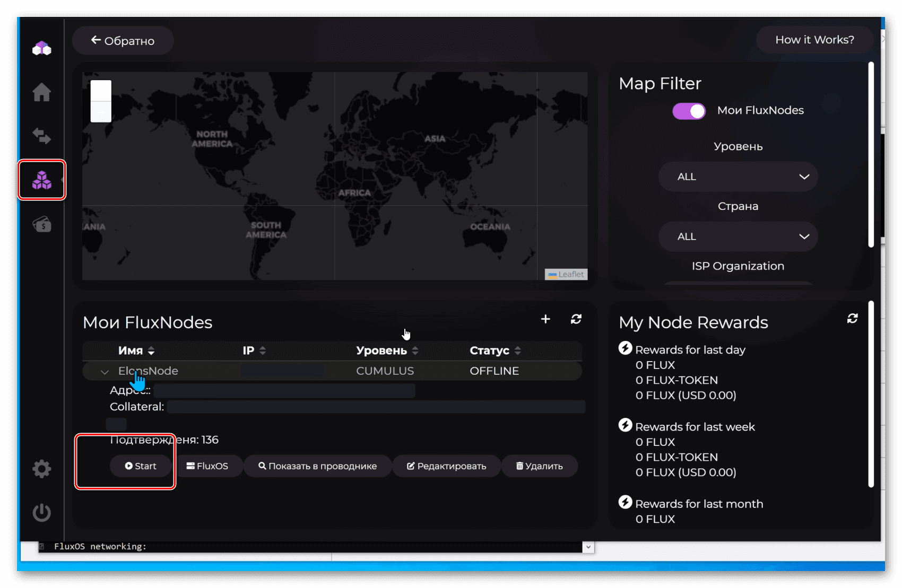Screen dimensions: 902x588
Task: Click Rewards for last day heading
Action: point(690,350)
